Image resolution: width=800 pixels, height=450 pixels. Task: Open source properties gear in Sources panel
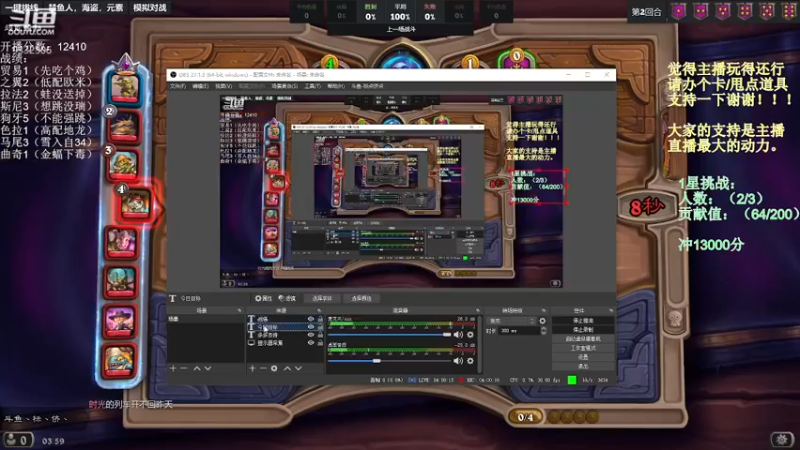274,368
